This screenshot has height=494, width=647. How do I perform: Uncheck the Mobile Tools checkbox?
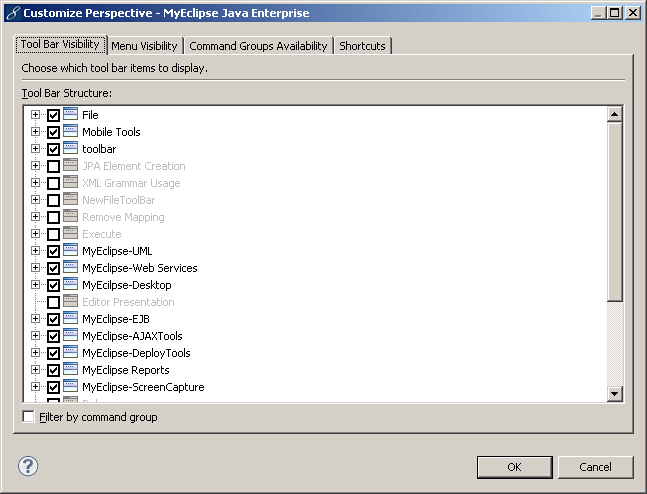click(53, 132)
